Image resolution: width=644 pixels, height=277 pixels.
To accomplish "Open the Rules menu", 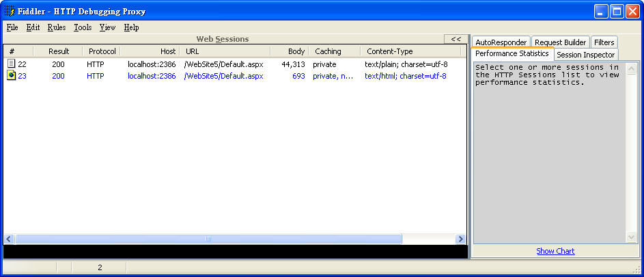I will [57, 27].
